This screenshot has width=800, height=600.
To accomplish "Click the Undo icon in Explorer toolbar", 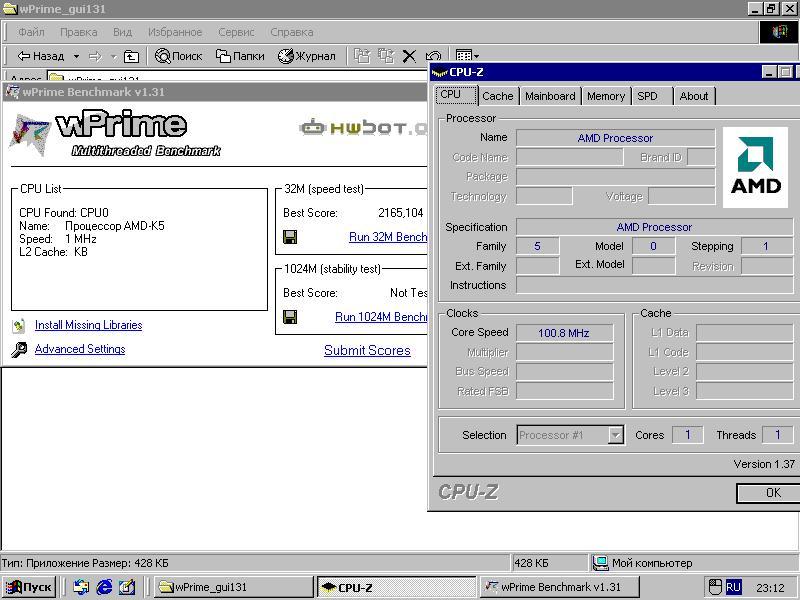I will tap(433, 56).
